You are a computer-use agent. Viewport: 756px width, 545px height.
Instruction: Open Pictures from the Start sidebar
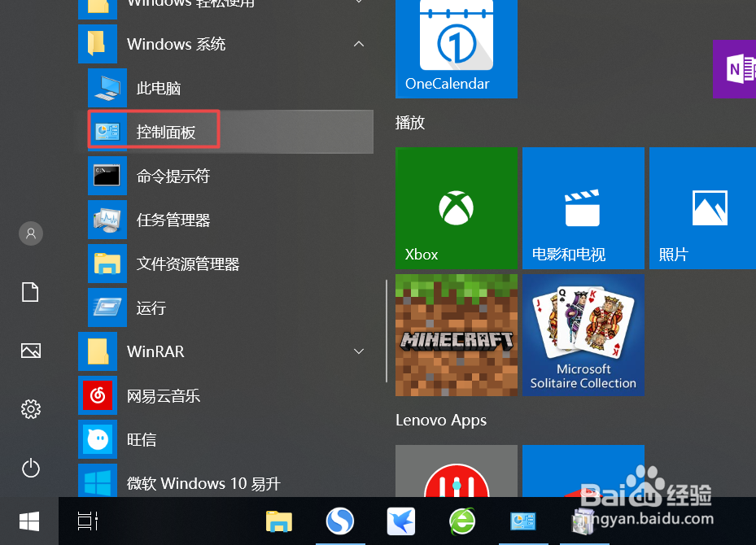(x=31, y=351)
